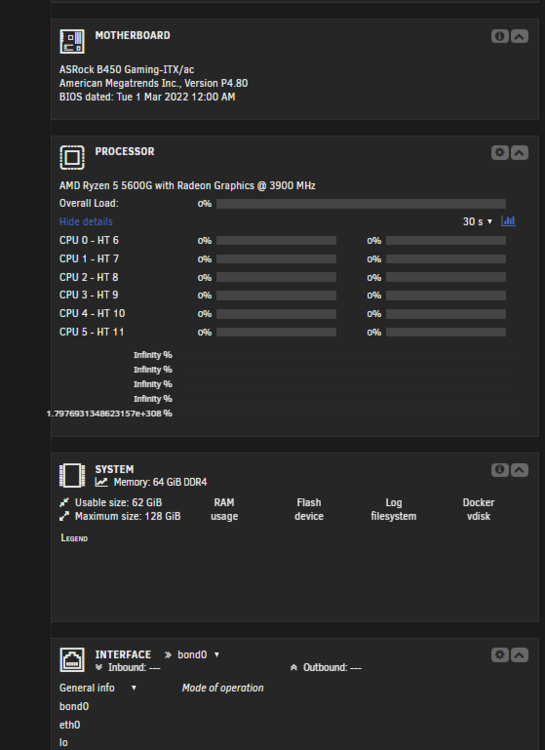
Task: Open Processor settings gear
Action: pos(500,153)
